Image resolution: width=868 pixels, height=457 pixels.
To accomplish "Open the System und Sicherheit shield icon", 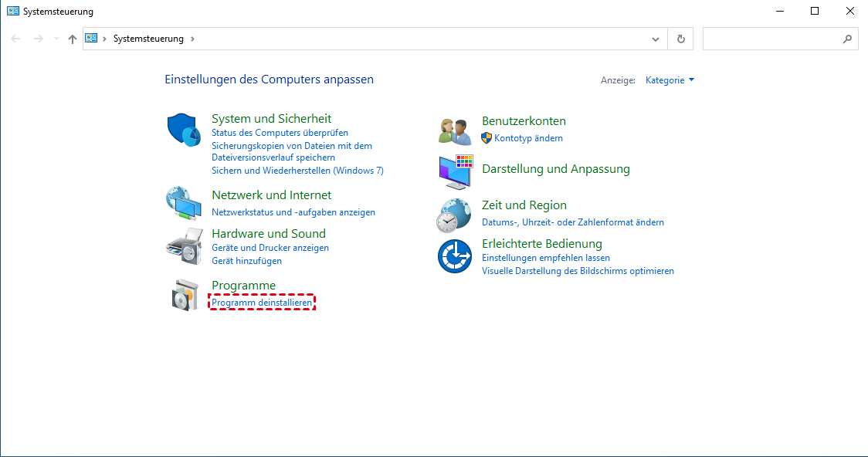I will [x=184, y=130].
